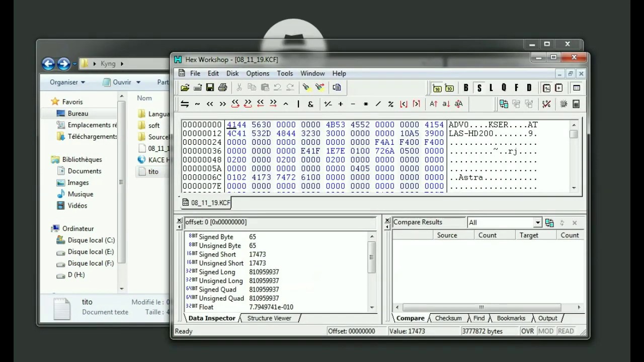Open the Window menu

click(x=312, y=73)
